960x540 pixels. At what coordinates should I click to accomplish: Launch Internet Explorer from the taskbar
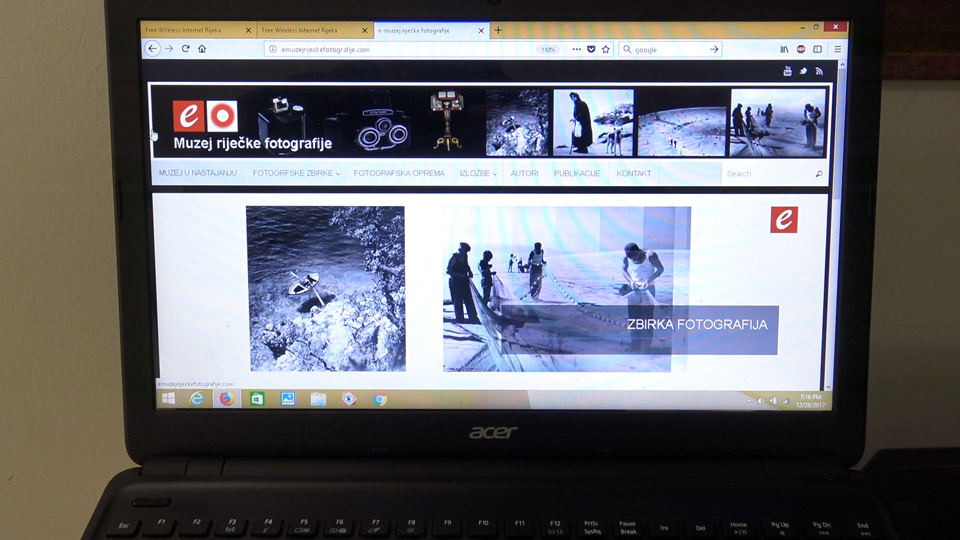pyautogui.click(x=197, y=399)
